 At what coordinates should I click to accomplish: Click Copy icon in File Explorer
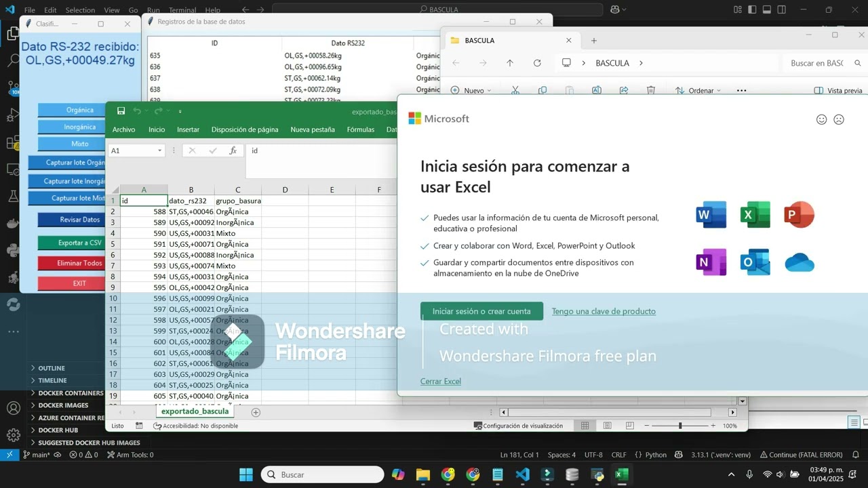pos(542,90)
